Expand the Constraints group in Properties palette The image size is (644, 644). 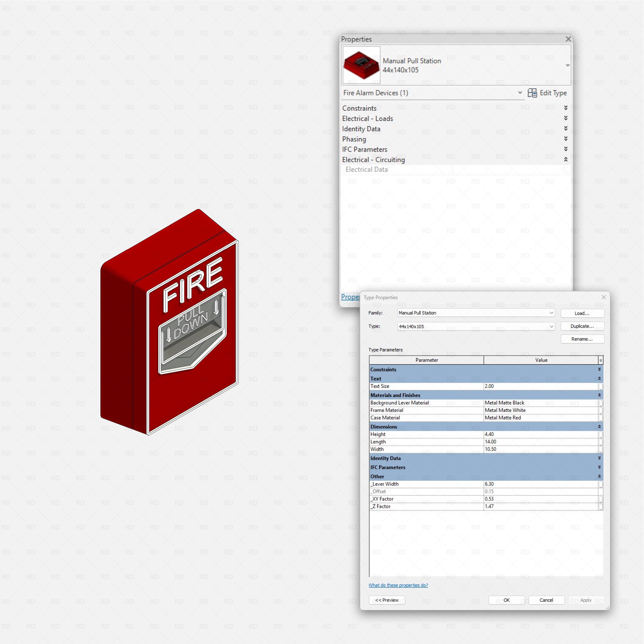click(x=566, y=108)
